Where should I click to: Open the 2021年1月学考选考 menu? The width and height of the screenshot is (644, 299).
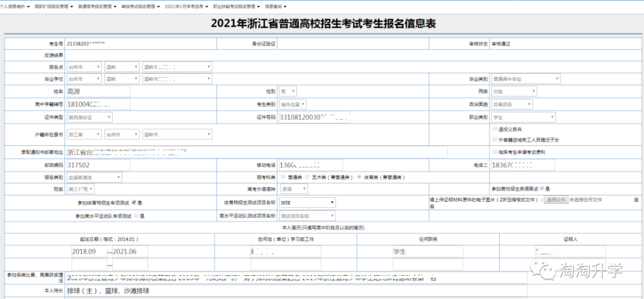tap(187, 6)
